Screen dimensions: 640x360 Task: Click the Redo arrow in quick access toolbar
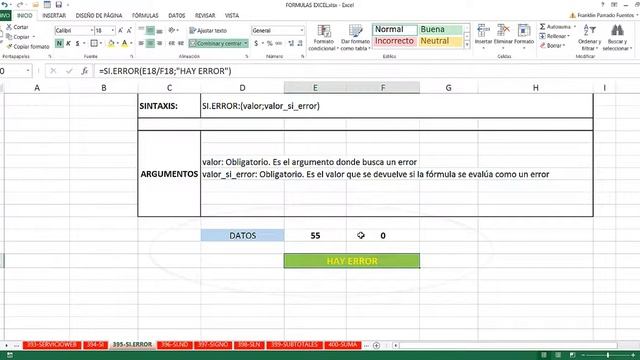click(20, 4)
